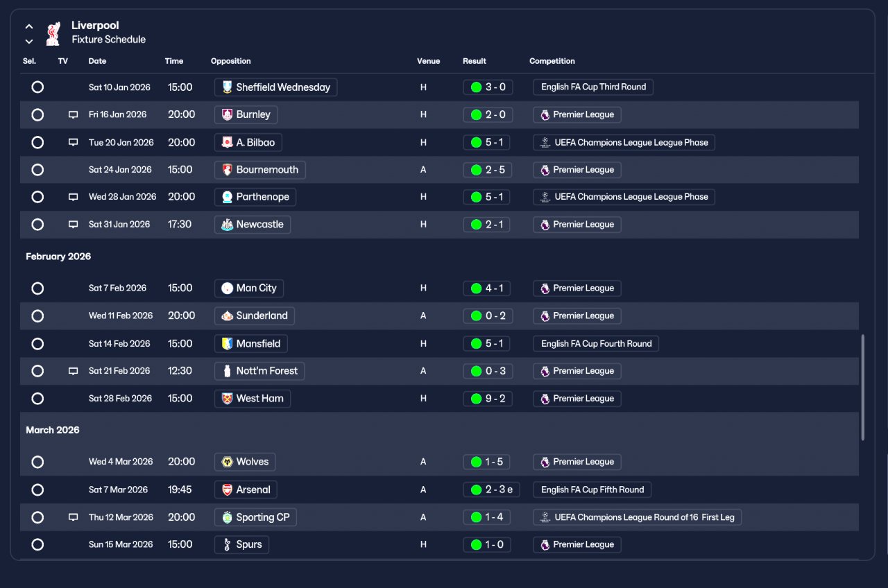This screenshot has height=588, width=888.
Task: Open the 9 - 2 result versus West Ham
Action: point(488,399)
